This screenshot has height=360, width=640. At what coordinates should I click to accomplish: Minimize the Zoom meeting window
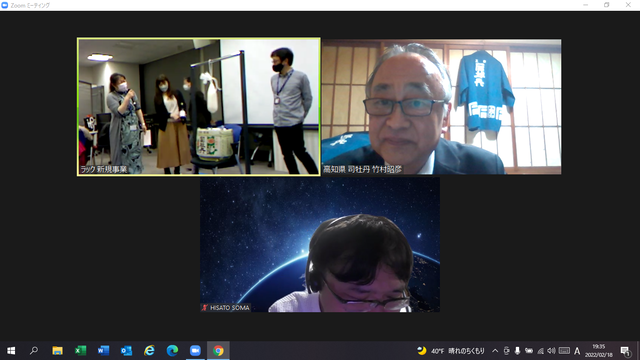click(586, 5)
